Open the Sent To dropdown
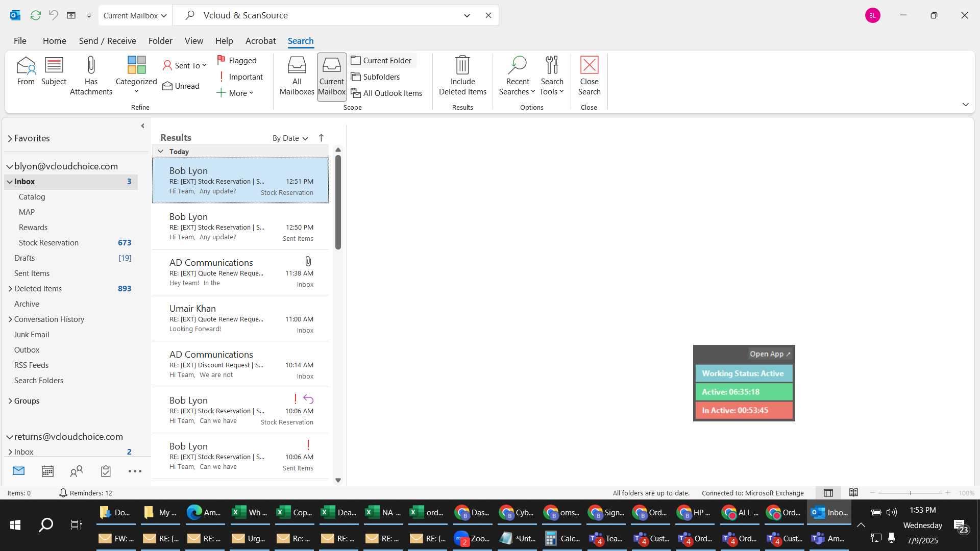This screenshot has height=551, width=980. coord(184,65)
